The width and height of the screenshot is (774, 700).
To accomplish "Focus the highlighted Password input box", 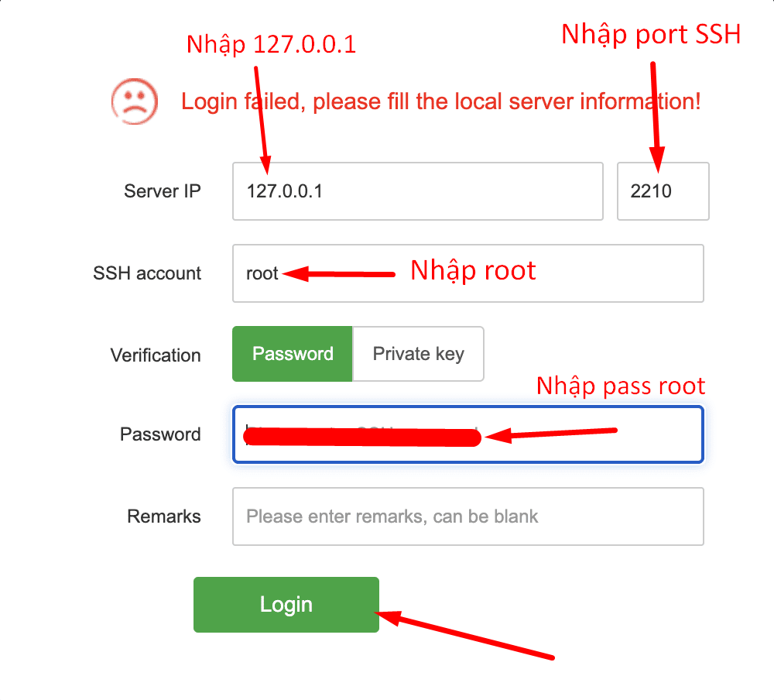I will 467,434.
